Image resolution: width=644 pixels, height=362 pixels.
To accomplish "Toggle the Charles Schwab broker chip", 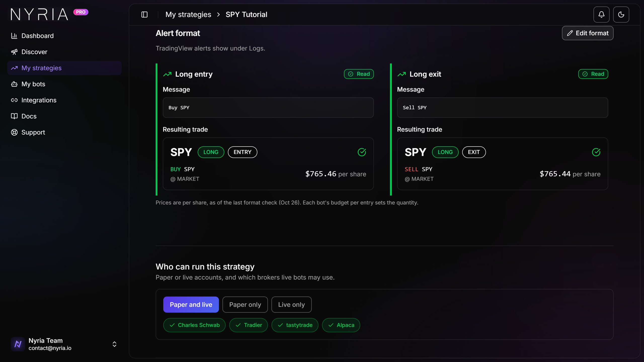I will point(194,325).
